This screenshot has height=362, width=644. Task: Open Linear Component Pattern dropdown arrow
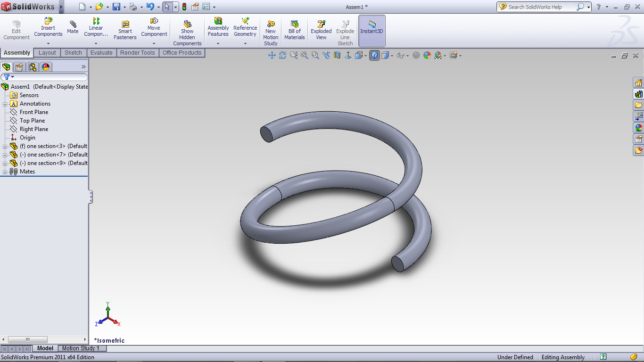point(96,43)
